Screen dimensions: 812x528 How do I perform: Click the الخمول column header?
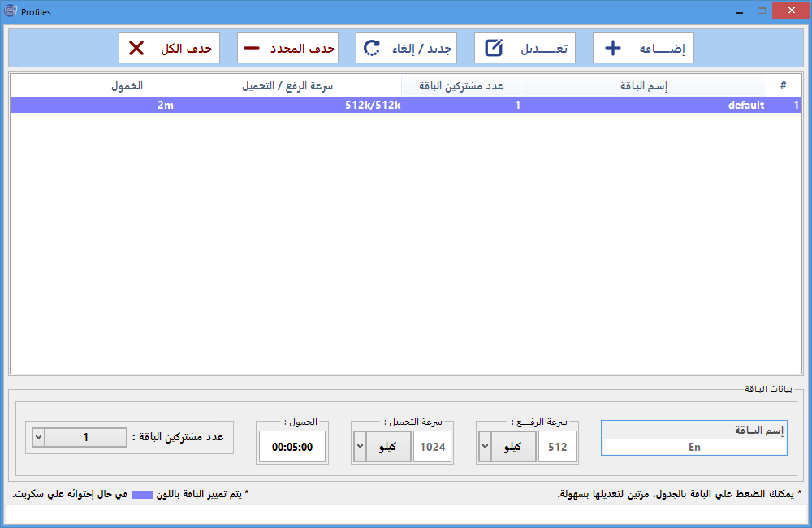127,86
